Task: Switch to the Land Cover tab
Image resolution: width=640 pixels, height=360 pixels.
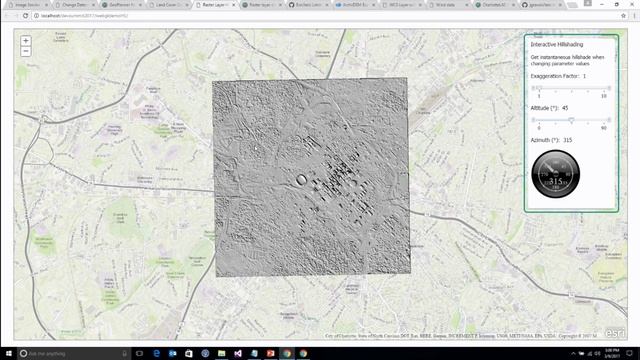Action: tap(167, 5)
